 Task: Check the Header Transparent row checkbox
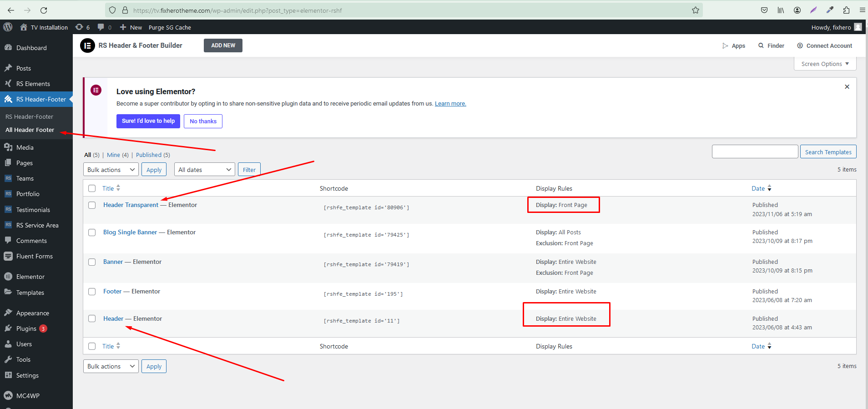pos(92,205)
